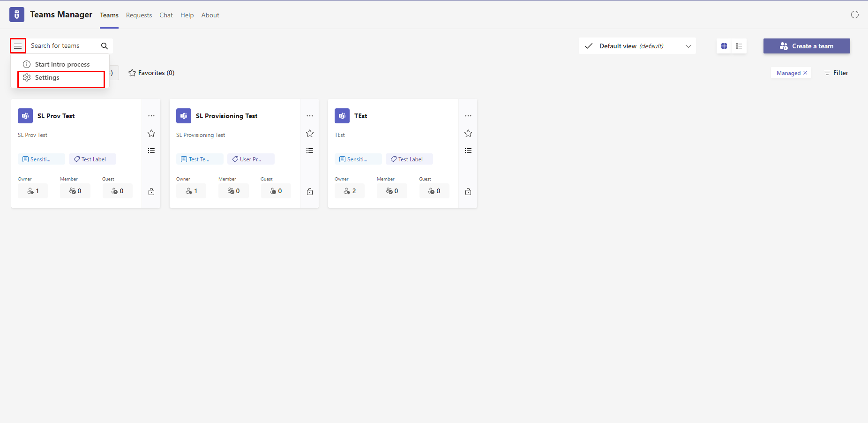The height and width of the screenshot is (423, 868).
Task: Open the SL Prov Test team title
Action: 56,116
